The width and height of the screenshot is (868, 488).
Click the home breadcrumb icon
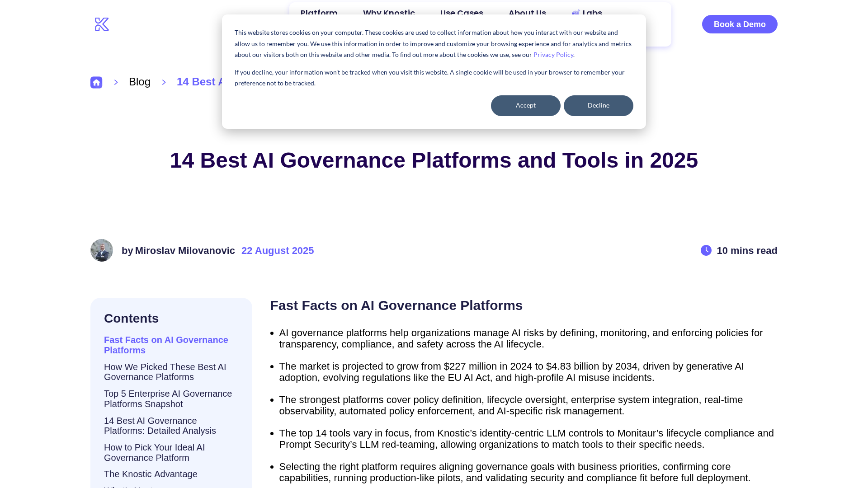coord(96,82)
